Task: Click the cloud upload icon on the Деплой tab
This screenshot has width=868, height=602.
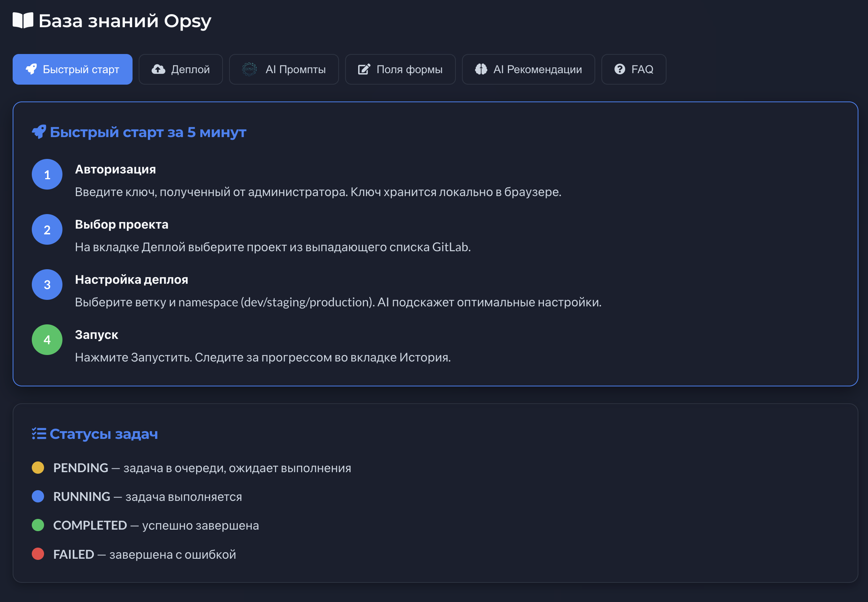Action: (158, 69)
